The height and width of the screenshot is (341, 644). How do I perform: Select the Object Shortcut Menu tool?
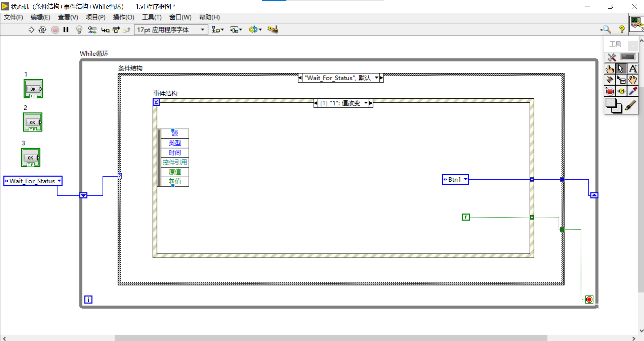tap(621, 80)
